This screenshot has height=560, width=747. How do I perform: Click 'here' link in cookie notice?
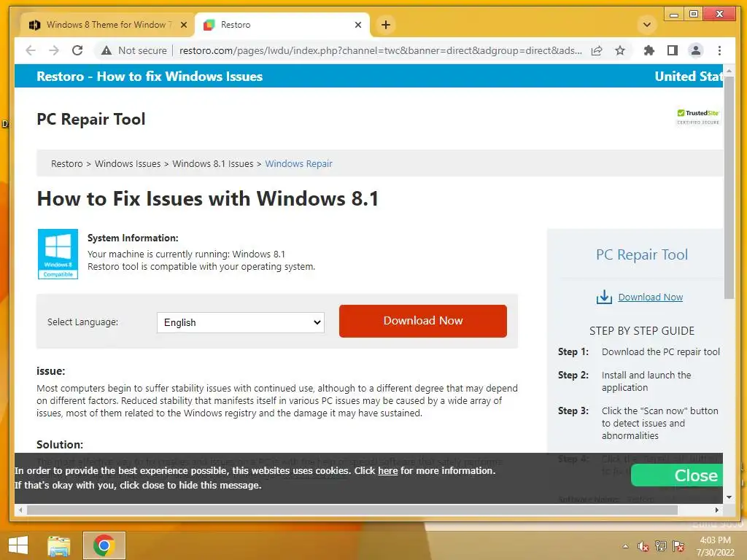(x=388, y=471)
